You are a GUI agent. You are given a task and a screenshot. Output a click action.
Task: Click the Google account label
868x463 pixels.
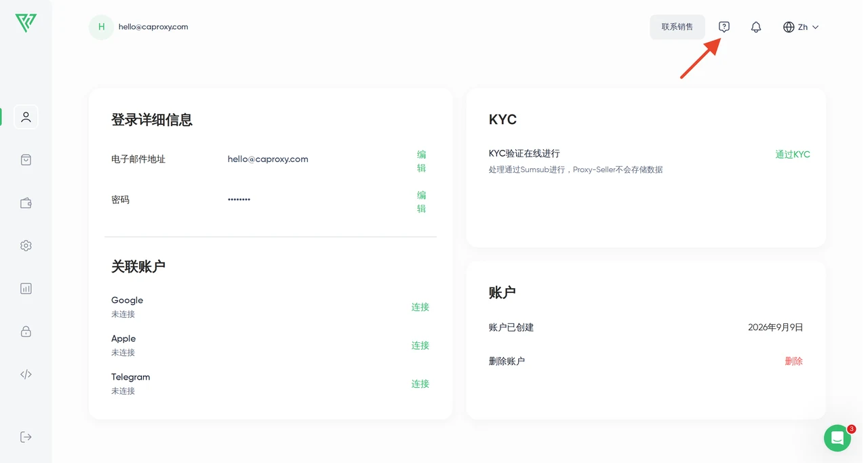click(x=127, y=300)
